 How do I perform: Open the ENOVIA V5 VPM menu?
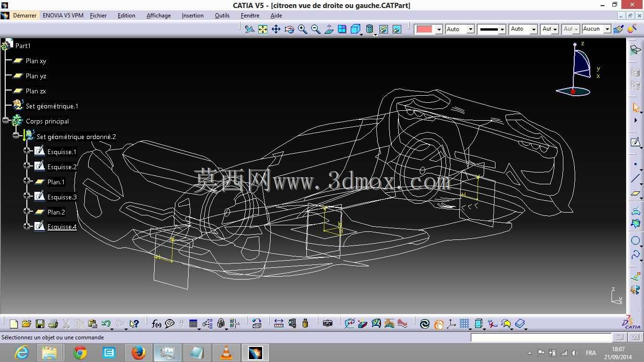point(63,16)
